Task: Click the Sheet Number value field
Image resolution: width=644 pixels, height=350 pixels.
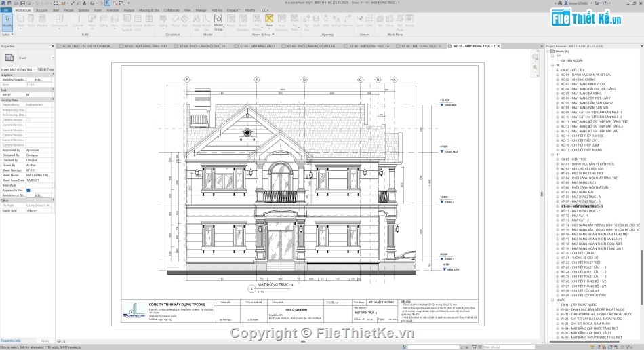Action: [x=39, y=170]
